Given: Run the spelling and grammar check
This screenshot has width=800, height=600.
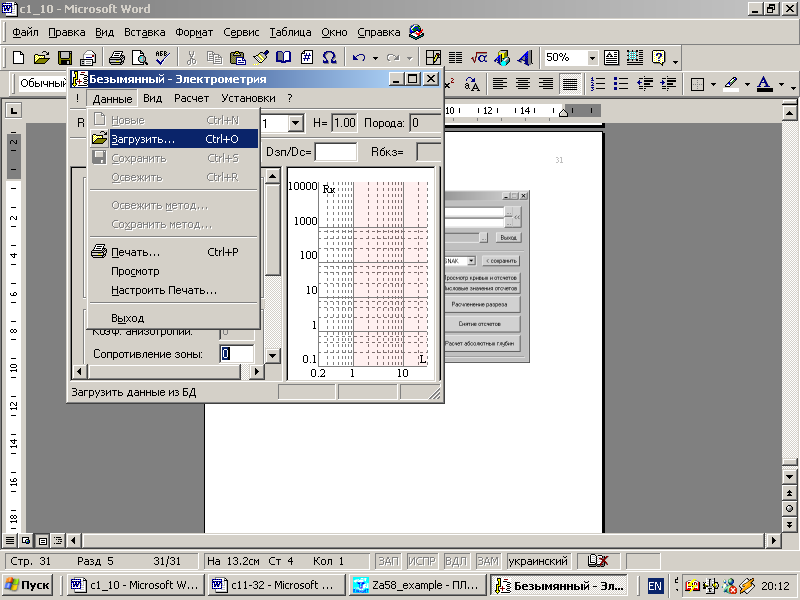Looking at the screenshot, I should click(162, 58).
